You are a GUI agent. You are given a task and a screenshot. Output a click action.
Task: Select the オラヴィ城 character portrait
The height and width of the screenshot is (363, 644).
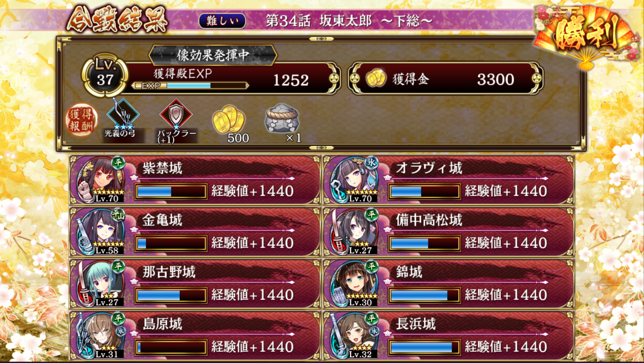tap(354, 180)
